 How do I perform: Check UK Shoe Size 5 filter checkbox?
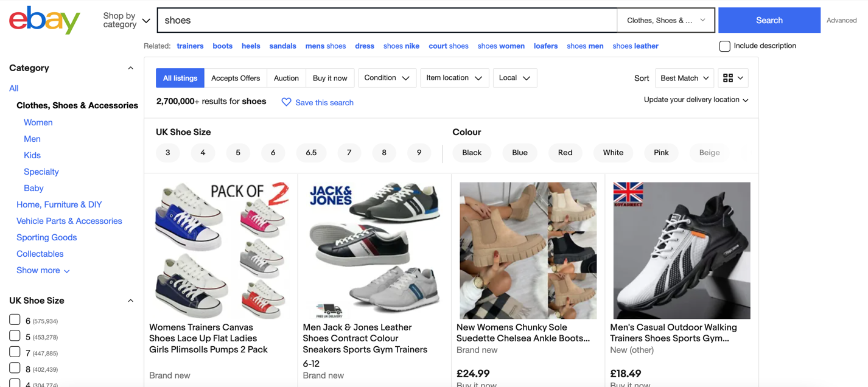pyautogui.click(x=15, y=336)
